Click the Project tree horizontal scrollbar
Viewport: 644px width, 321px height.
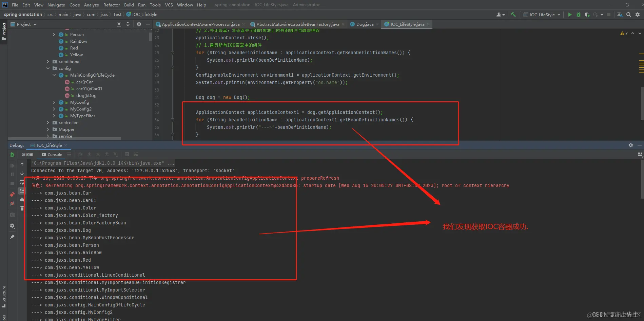click(x=64, y=139)
